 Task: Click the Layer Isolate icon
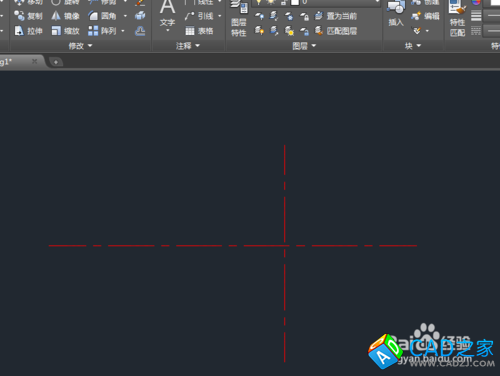coord(274,16)
